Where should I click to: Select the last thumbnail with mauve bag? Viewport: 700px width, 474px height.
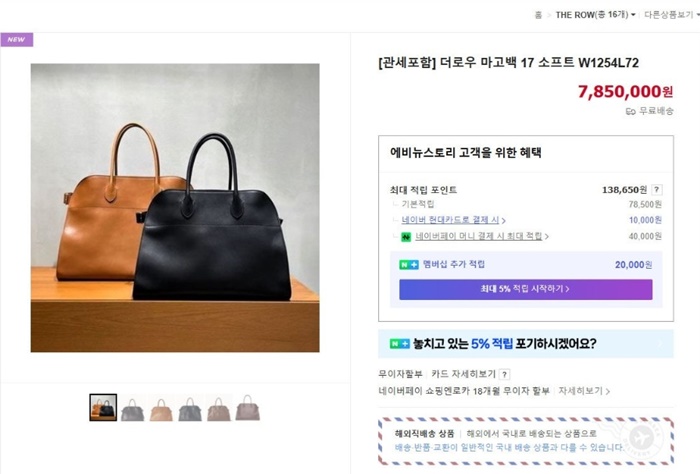click(248, 407)
